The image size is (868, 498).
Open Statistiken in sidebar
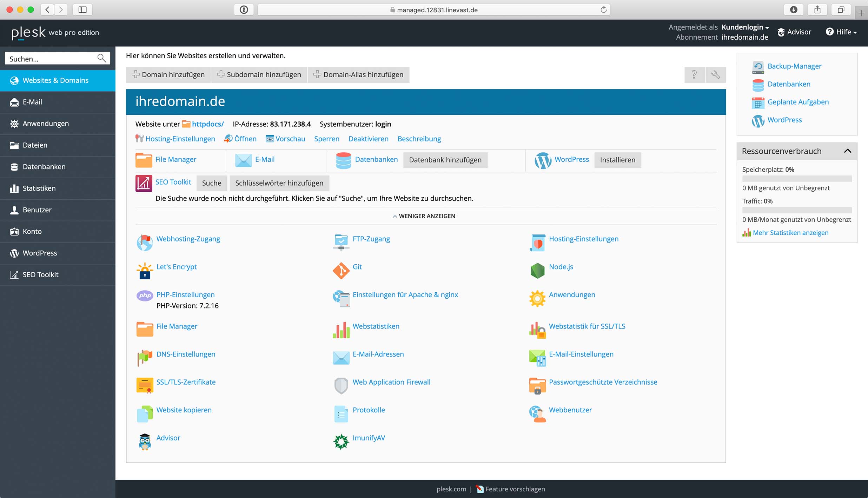[x=58, y=188]
